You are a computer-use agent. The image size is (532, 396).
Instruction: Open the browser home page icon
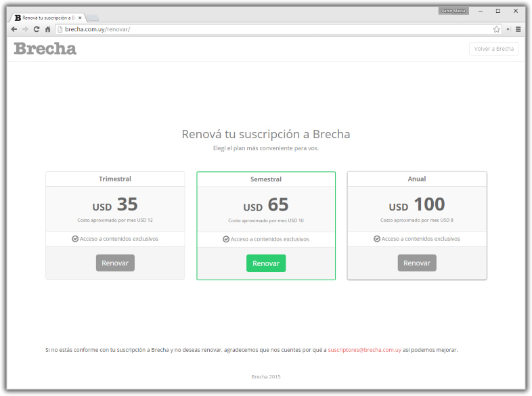48,29
